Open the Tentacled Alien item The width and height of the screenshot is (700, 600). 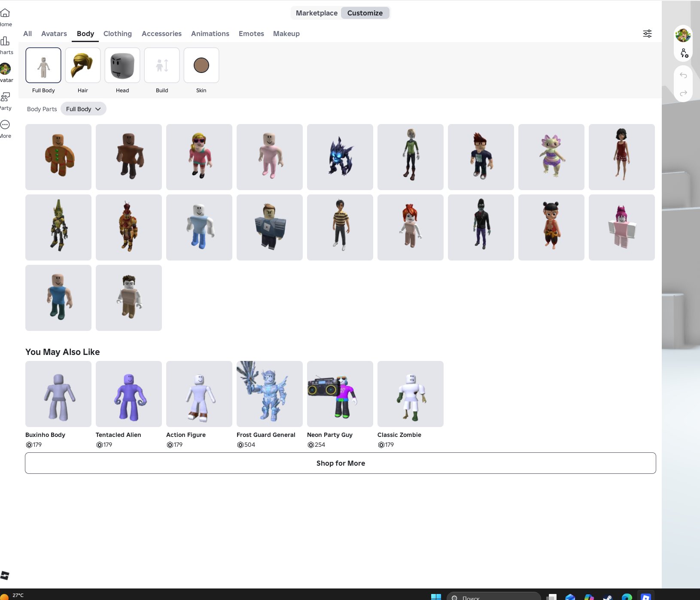[x=129, y=405]
